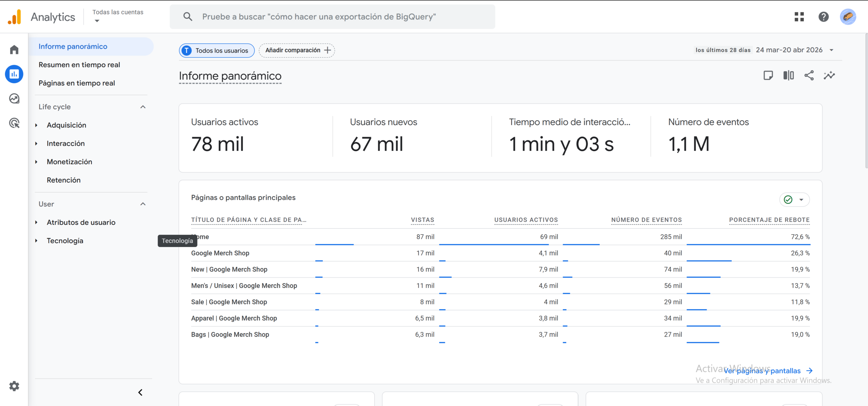
Task: Select Sale | Google Merch Shop row
Action: click(x=500, y=302)
